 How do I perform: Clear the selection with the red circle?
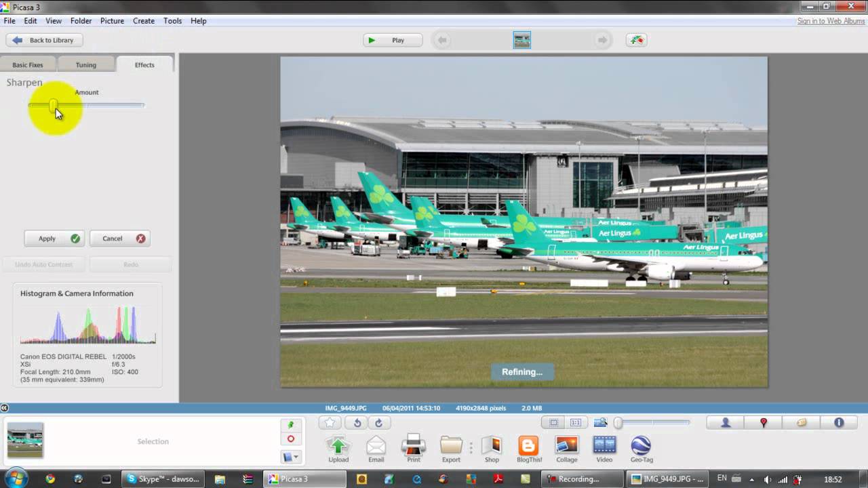(x=291, y=439)
